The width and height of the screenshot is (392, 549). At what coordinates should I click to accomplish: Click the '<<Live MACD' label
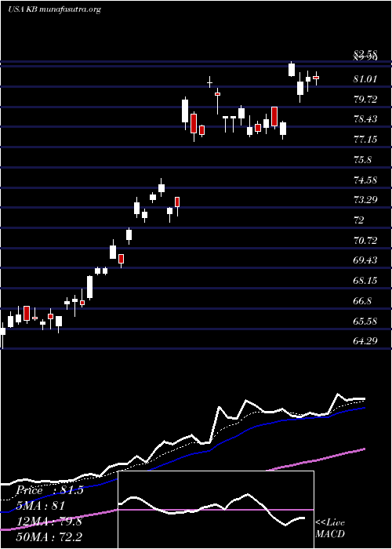tap(330, 529)
